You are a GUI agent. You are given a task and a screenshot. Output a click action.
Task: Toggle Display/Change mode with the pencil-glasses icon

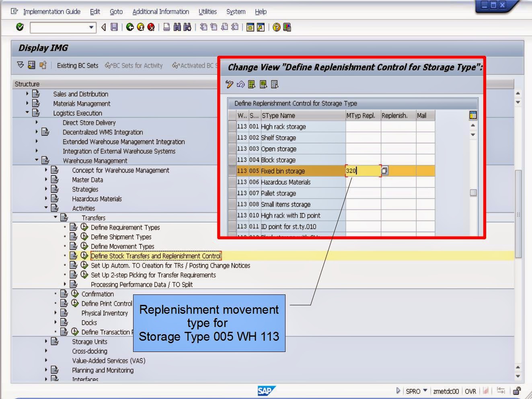[x=230, y=84]
